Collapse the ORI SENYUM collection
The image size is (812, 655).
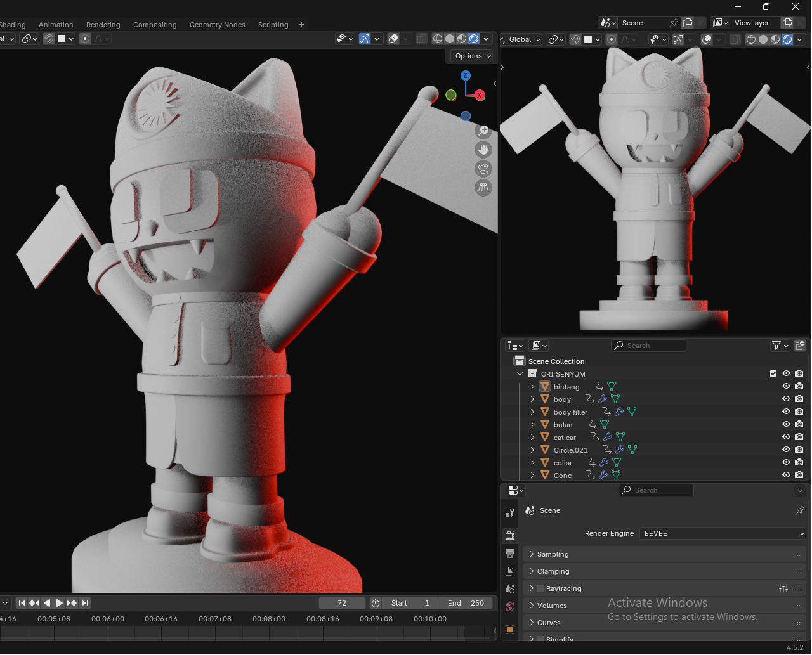520,373
